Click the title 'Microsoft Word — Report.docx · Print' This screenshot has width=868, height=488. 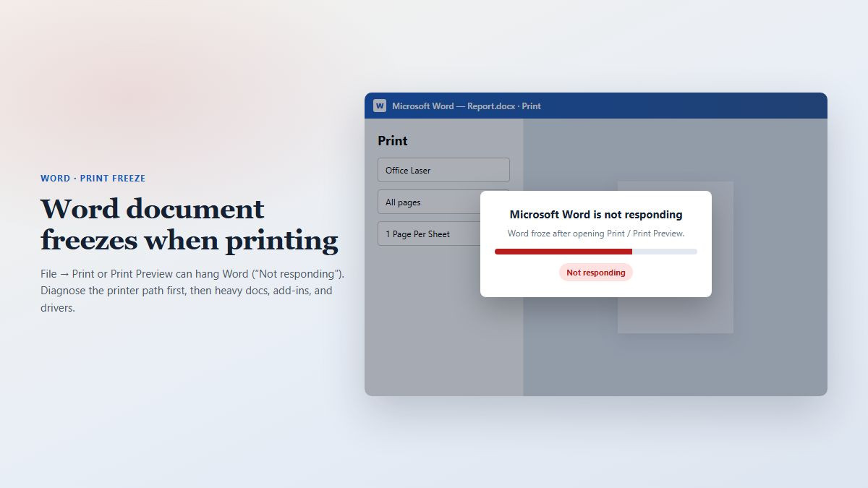click(467, 106)
